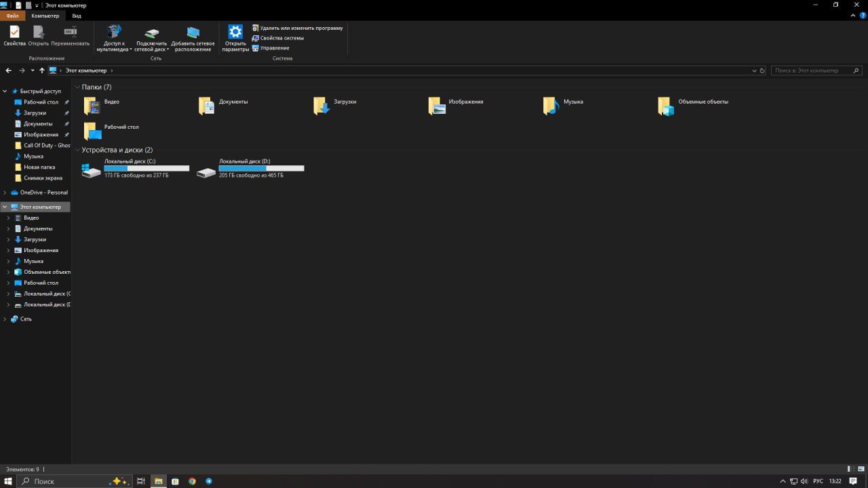Screen dimensions: 868x488
Task: Collapse the Папки (7) group
Action: coord(77,87)
